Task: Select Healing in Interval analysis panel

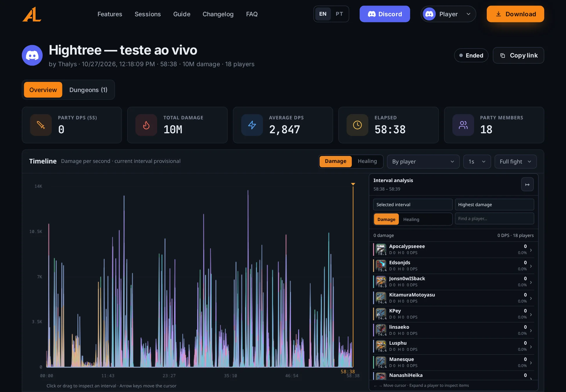Action: click(x=411, y=219)
